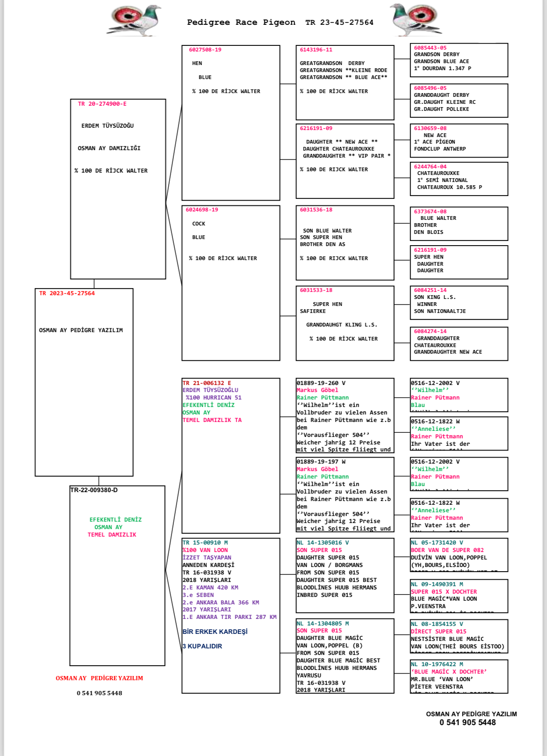Click the right pigeon logo image
This screenshot has height=756, width=547.
click(x=416, y=20)
